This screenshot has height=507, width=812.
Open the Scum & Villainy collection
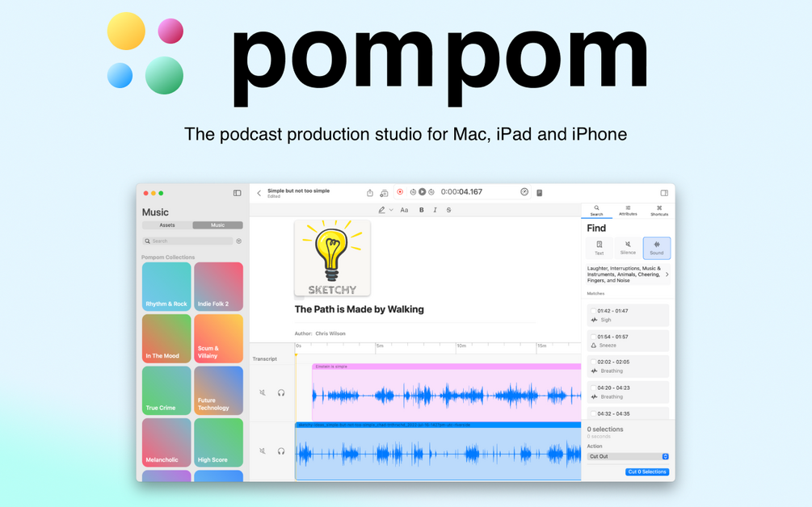[x=218, y=338]
